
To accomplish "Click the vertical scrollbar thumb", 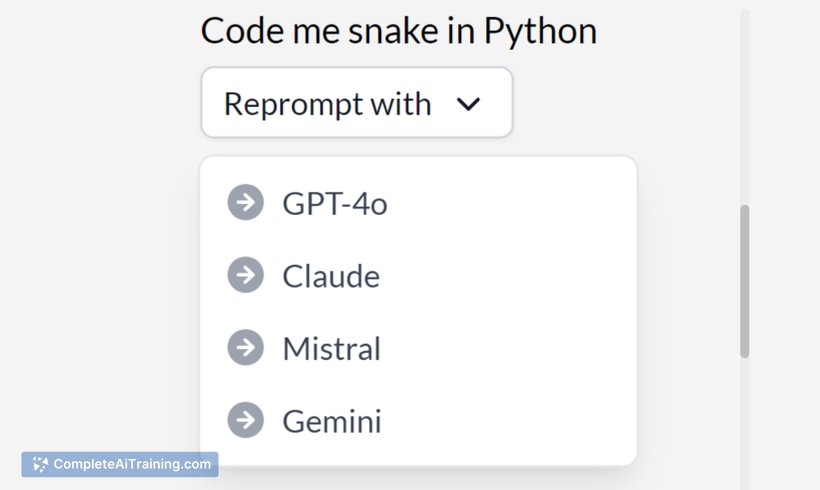I will (x=745, y=281).
